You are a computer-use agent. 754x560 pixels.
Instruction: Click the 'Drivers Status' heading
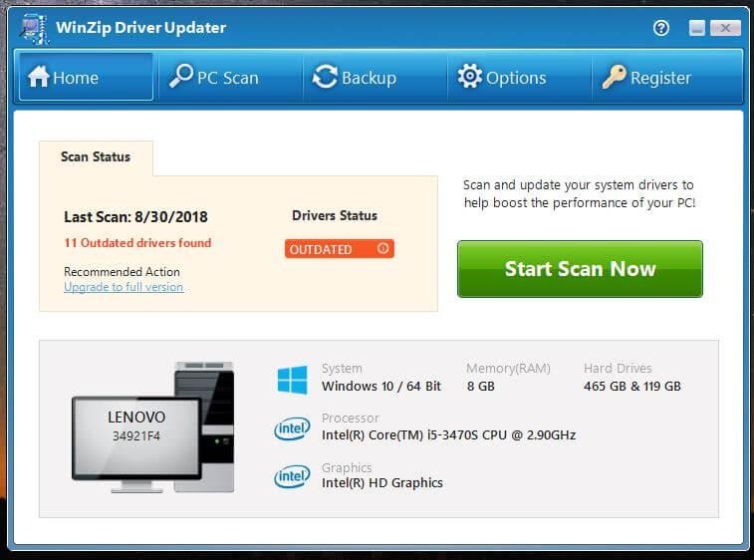[x=335, y=216]
